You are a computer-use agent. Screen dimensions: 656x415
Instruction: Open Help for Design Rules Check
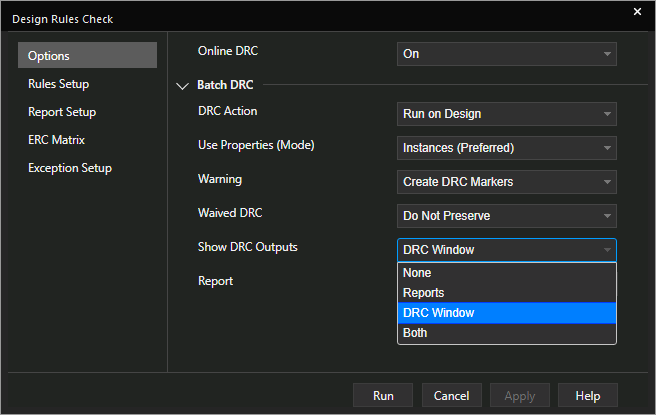[587, 396]
